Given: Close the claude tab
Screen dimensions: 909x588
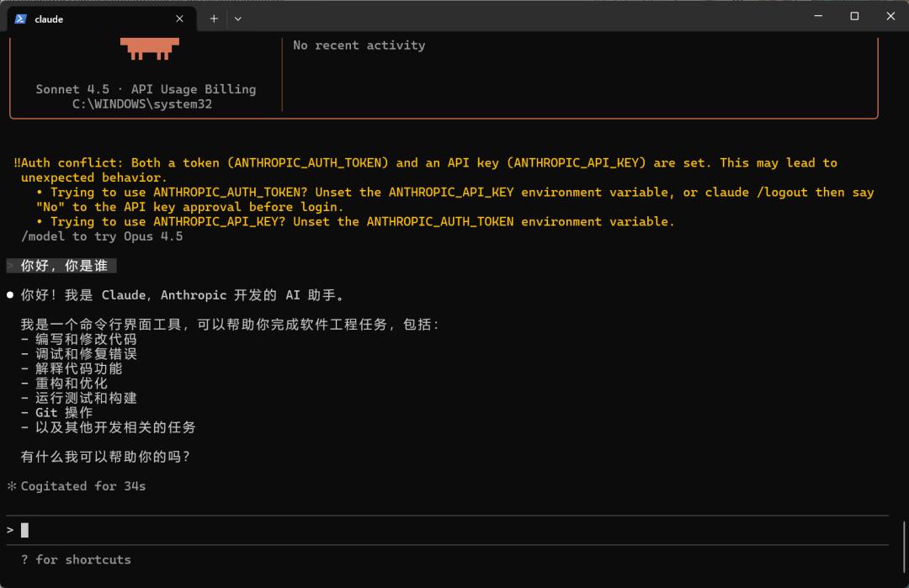Looking at the screenshot, I should pyautogui.click(x=180, y=19).
